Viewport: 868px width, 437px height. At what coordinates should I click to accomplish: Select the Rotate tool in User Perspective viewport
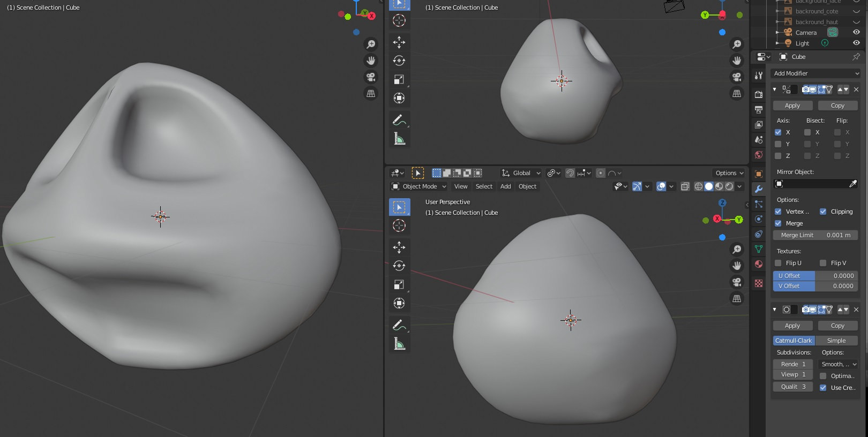coord(399,266)
